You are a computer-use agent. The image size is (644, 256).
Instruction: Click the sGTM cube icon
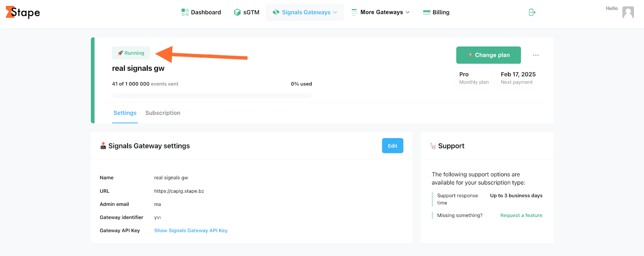(237, 12)
